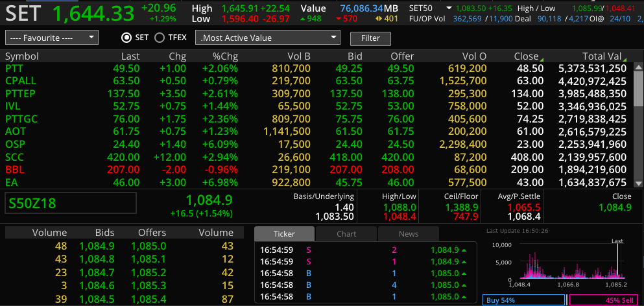This screenshot has width=644, height=306.
Task: Sort by the %Chg column header
Action: 224,56
